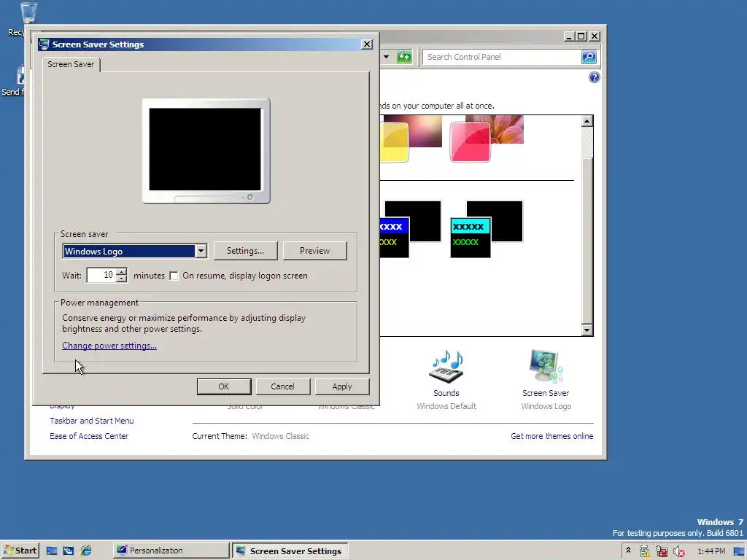Click the Windows Classic current theme text

click(x=281, y=436)
